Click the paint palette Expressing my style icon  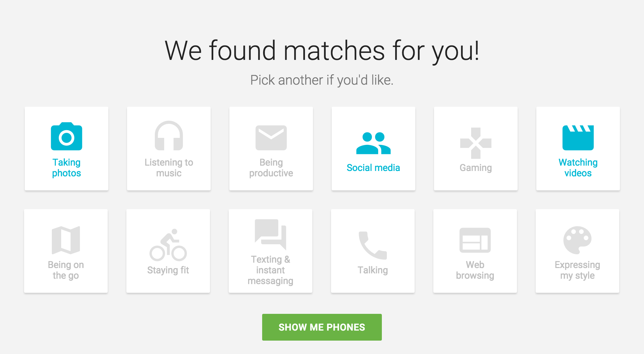click(577, 240)
